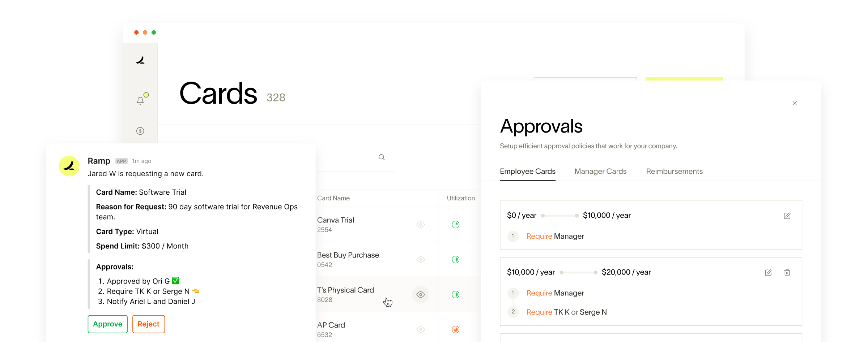Click Best Buy Purchase utilization indicator
868x342 pixels.
(456, 260)
